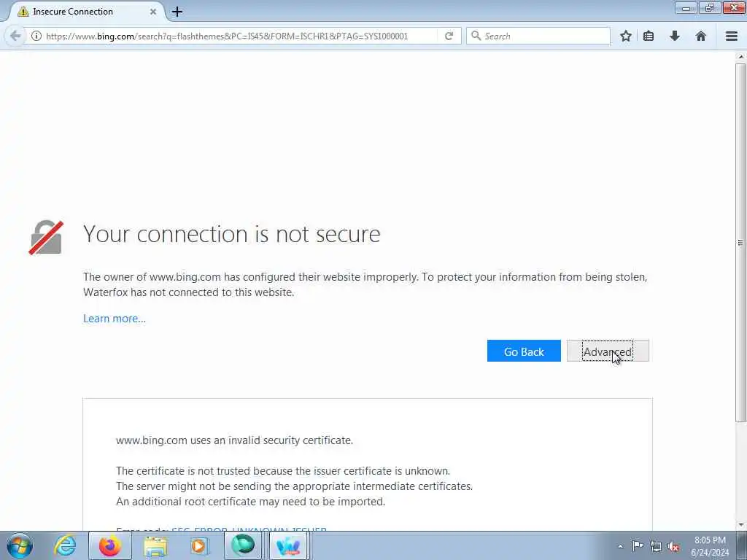Click scrollbar up arrow
Image resolution: width=747 pixels, height=560 pixels.
[741, 57]
